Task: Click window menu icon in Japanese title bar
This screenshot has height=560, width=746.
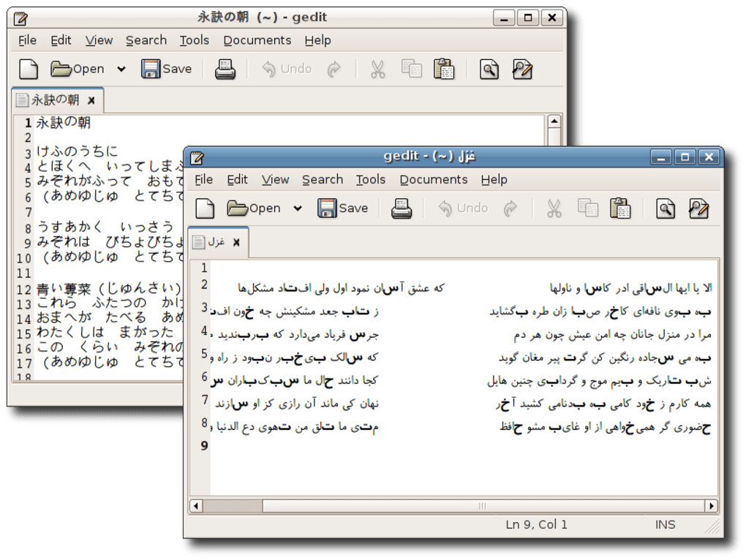Action: 20,18
